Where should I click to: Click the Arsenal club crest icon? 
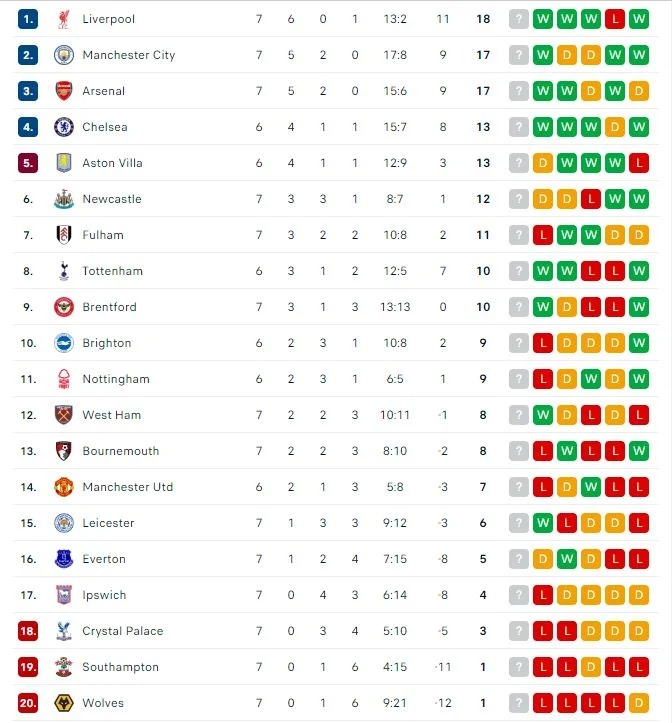[64, 91]
